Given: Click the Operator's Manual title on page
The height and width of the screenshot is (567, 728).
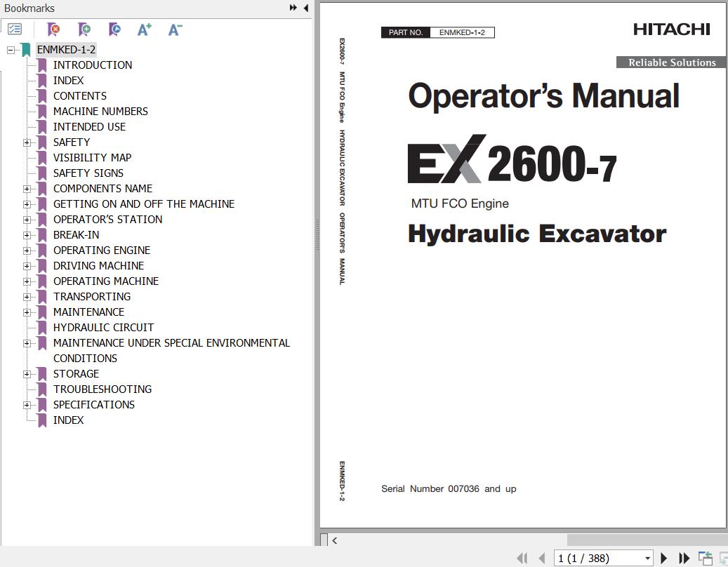Looking at the screenshot, I should [543, 96].
